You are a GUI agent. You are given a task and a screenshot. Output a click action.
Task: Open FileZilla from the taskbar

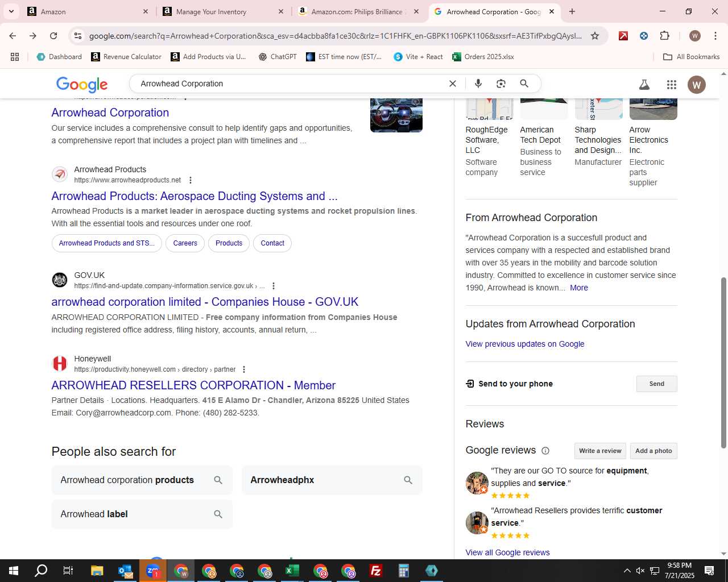pos(376,571)
